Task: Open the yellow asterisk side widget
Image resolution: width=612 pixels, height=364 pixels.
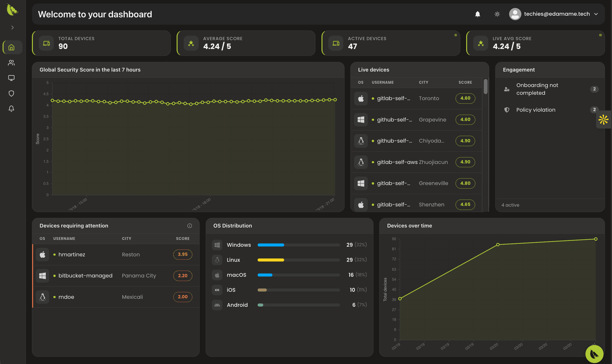Action: pyautogui.click(x=603, y=119)
